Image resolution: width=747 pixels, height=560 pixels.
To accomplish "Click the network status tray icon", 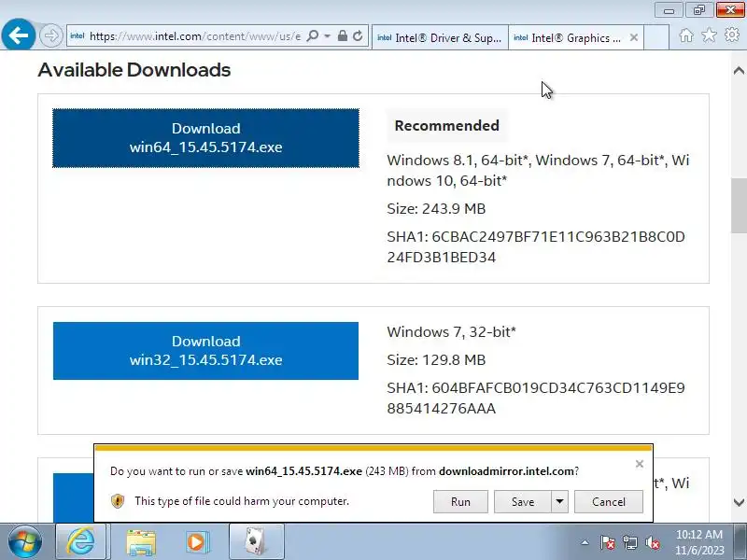I will (x=630, y=542).
